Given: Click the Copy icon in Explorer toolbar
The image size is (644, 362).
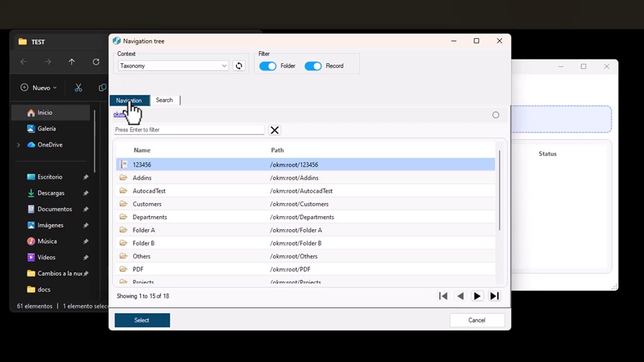Looking at the screenshot, I should (102, 88).
